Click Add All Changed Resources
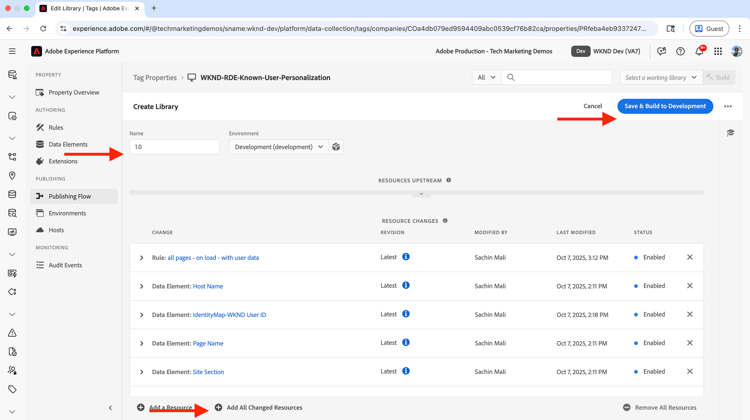This screenshot has width=750, height=420. tap(258, 408)
